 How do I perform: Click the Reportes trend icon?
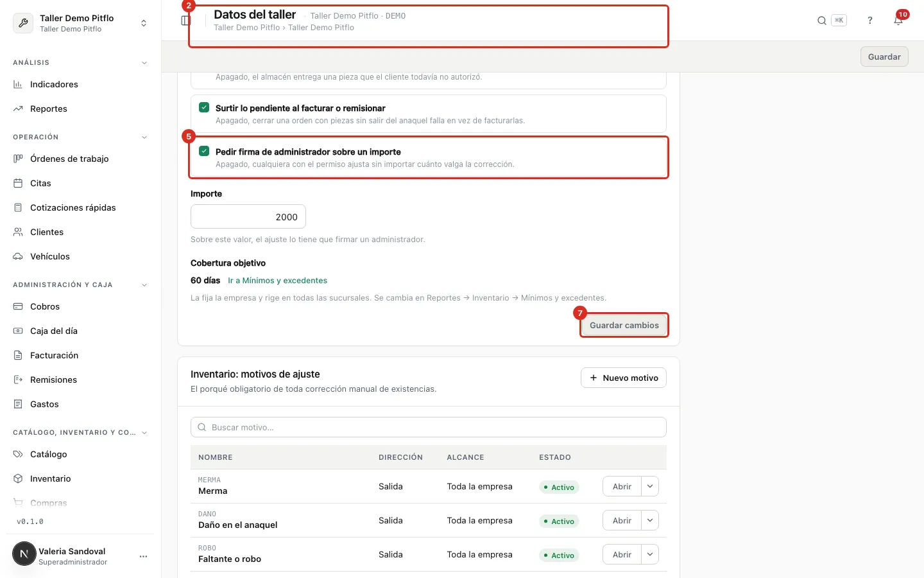tap(18, 109)
